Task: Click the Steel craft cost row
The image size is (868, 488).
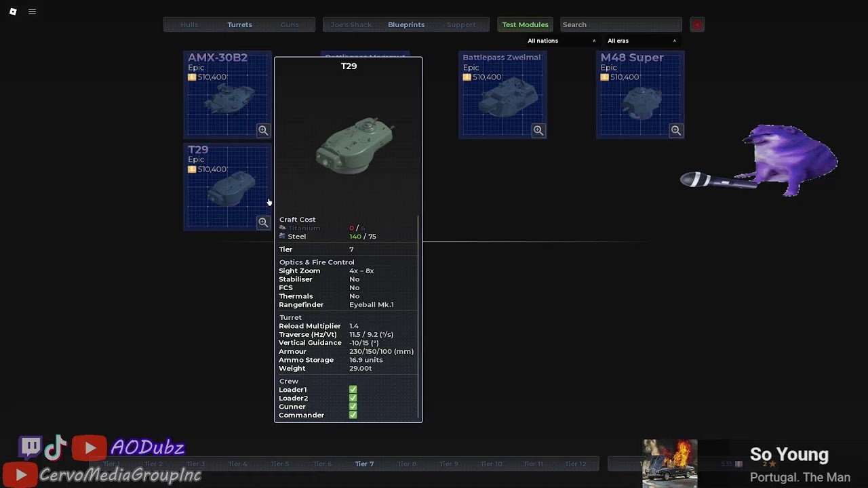Action: (x=347, y=237)
